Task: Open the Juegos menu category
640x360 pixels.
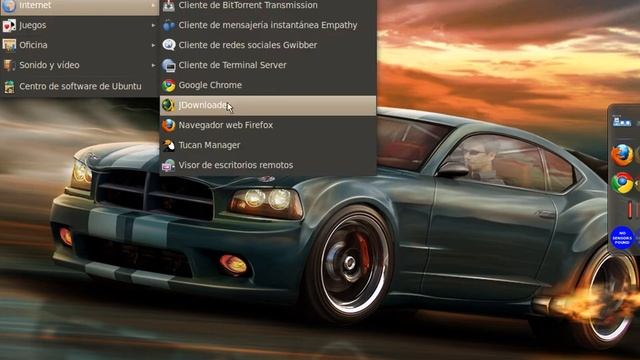Action: coord(79,25)
